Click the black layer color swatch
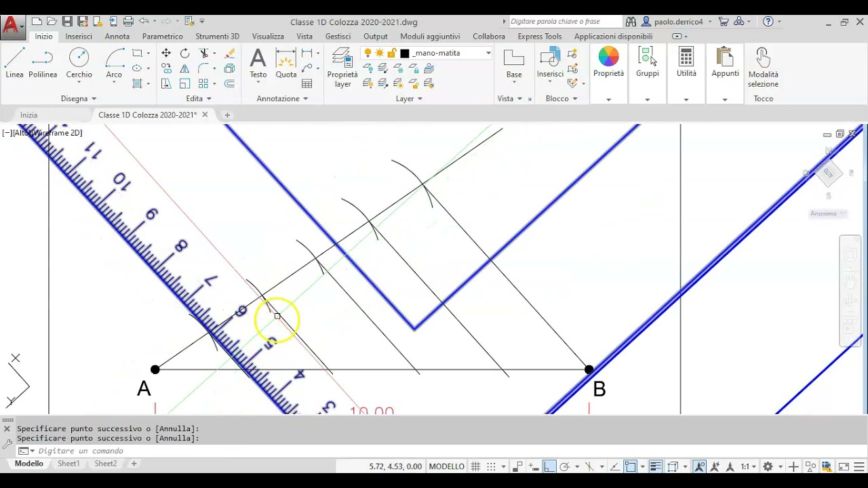Screen dimensions: 868x488 coord(405,53)
